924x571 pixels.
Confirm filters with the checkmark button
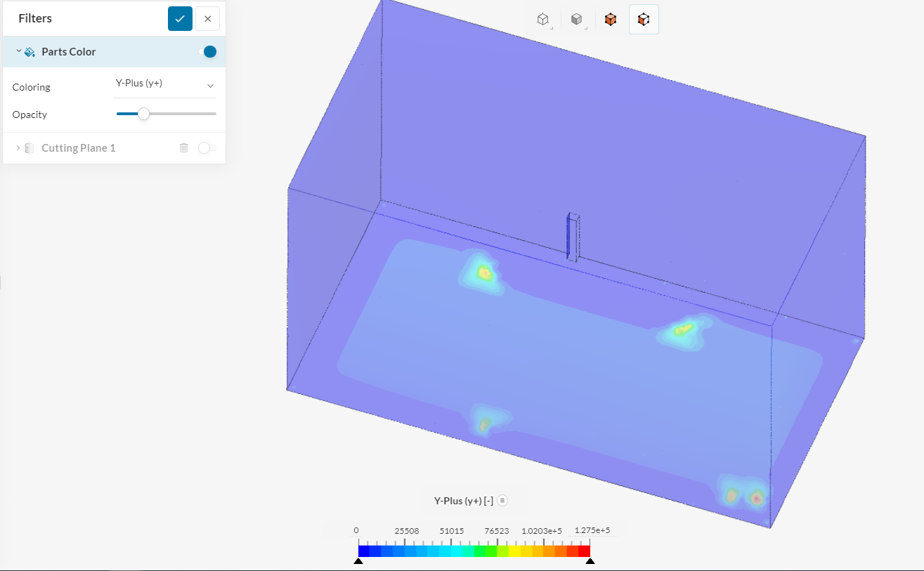point(180,19)
